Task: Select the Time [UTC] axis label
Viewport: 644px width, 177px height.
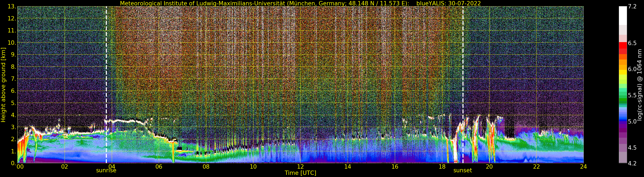Action: coord(300,173)
